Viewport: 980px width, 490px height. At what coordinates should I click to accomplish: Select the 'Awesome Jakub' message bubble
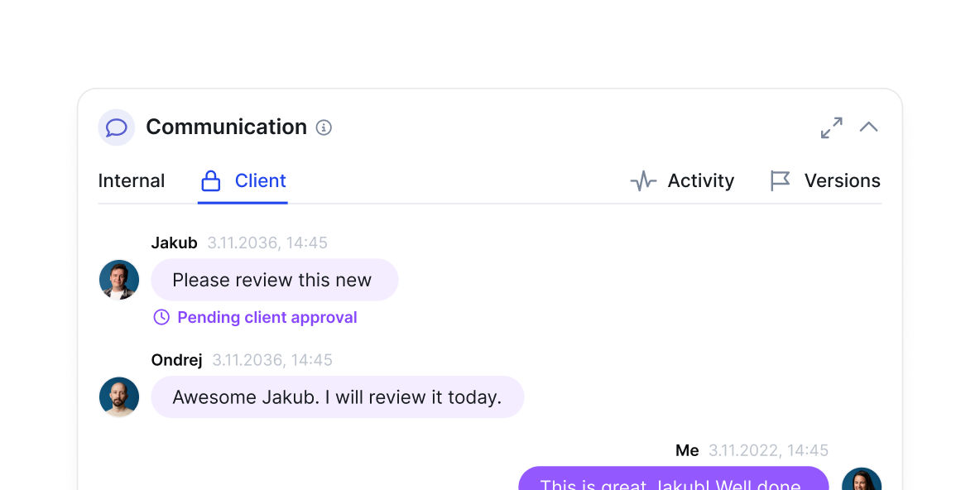point(337,397)
